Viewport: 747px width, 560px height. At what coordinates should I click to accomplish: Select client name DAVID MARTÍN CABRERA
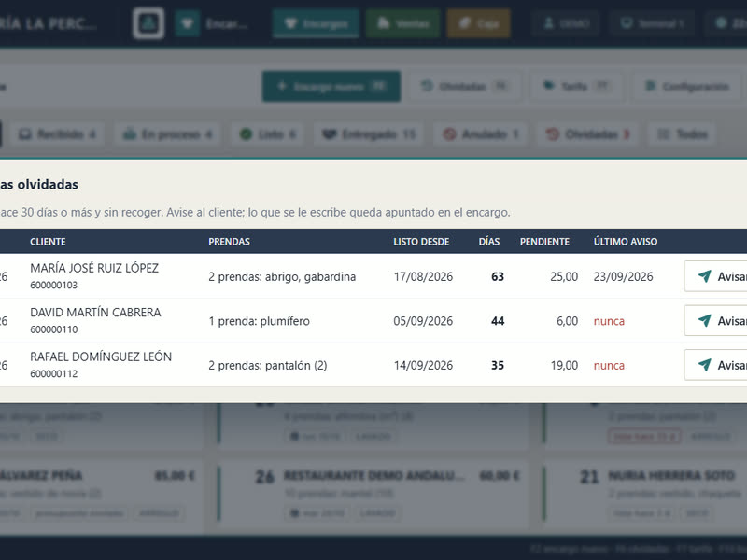95,313
